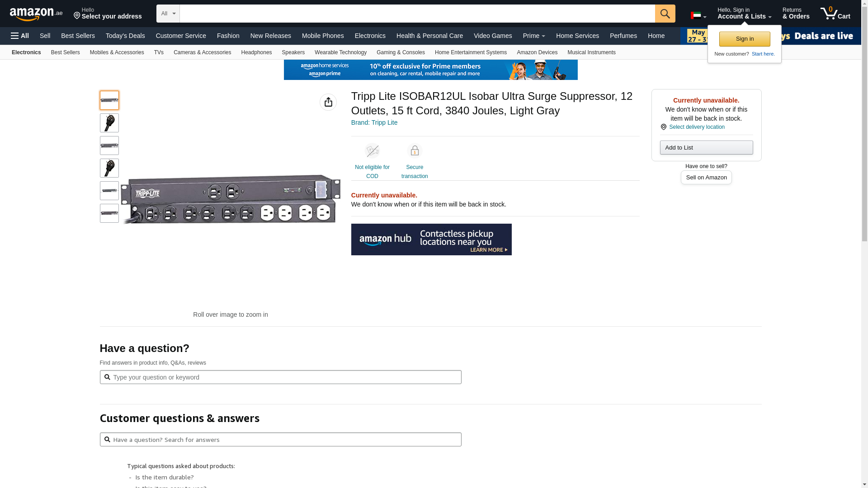Open the Add to List dropdown
This screenshot has height=488, width=868.
(706, 148)
